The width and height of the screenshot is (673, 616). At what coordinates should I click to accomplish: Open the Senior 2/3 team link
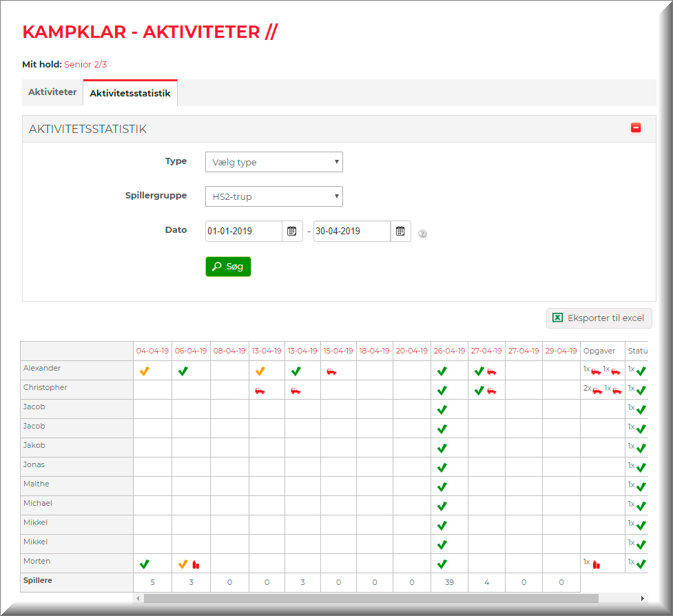point(85,65)
